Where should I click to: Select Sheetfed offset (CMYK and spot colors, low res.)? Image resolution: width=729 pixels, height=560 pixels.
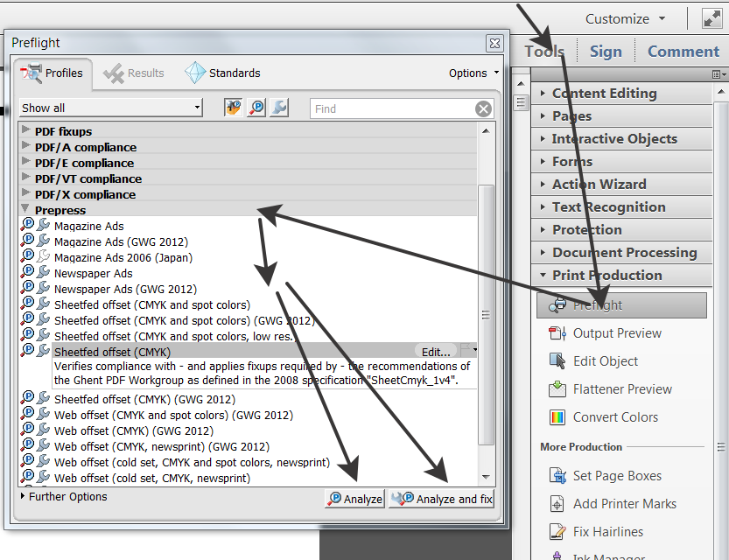[175, 337]
